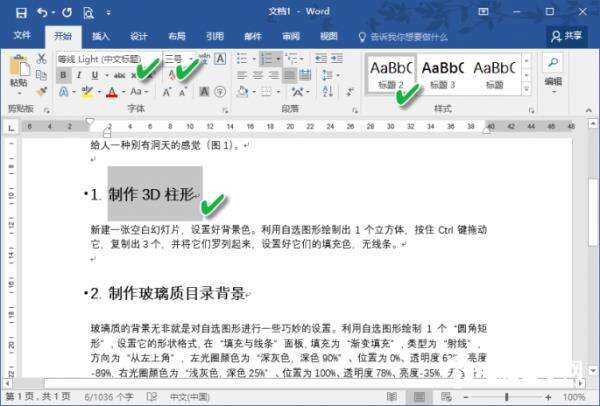The height and width of the screenshot is (406, 600).
Task: Click the Repeat/Redo circular arrow icon
Action: (x=67, y=13)
